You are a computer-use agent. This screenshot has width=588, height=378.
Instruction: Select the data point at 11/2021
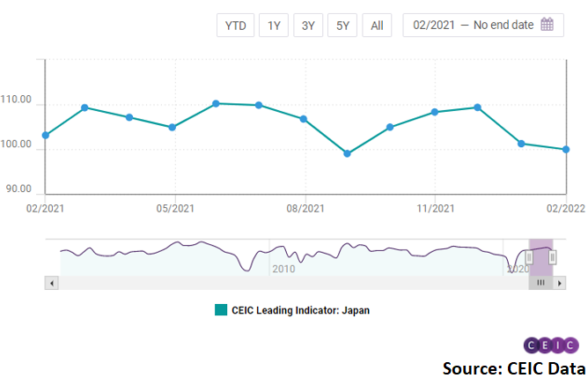(x=435, y=112)
